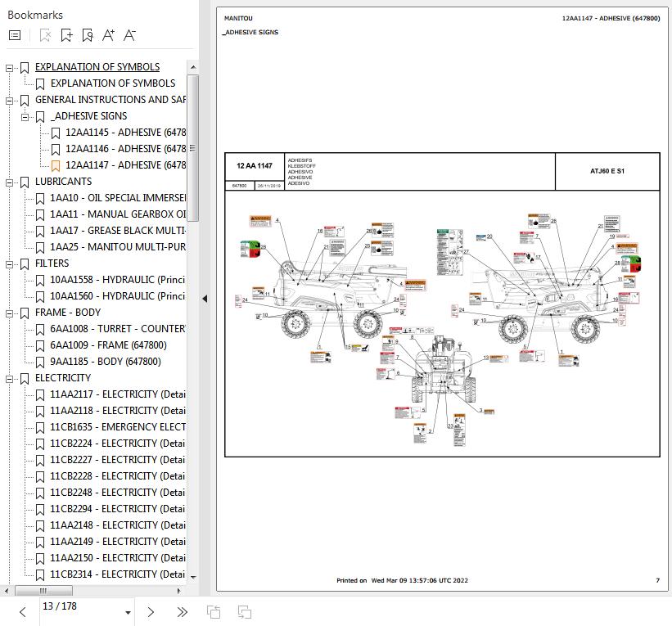Click the second page-view icon at the toolbar's end
Viewport: 672px width, 626px height.
tap(245, 612)
